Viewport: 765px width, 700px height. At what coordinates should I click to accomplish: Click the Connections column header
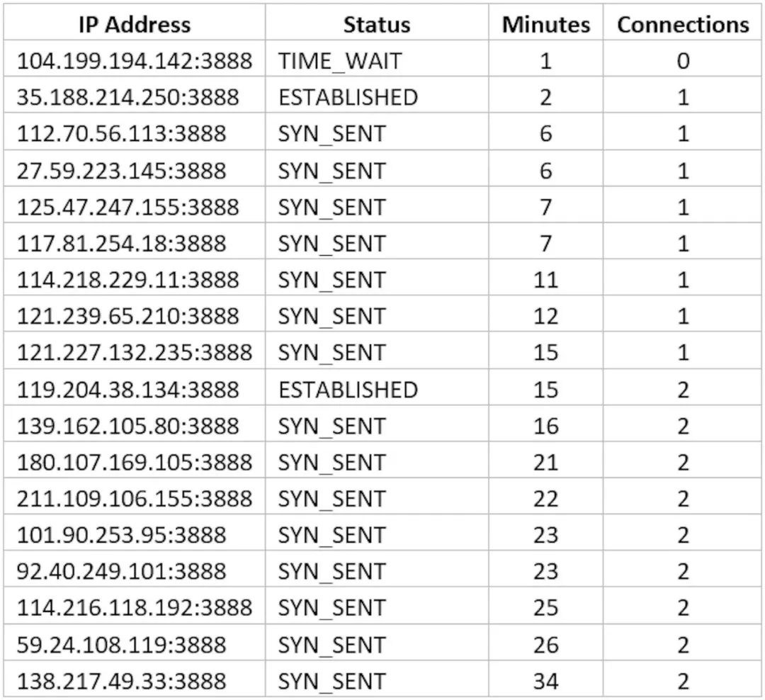tap(683, 24)
